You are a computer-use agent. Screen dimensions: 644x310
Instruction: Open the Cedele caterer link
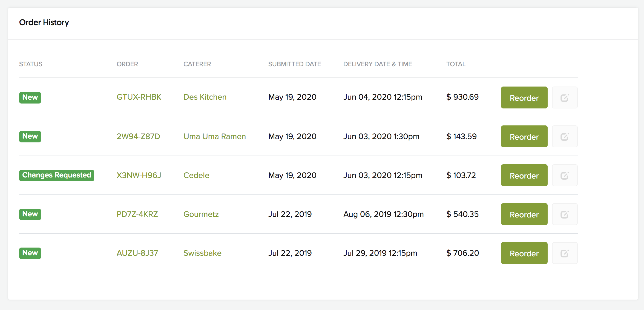[x=196, y=175]
